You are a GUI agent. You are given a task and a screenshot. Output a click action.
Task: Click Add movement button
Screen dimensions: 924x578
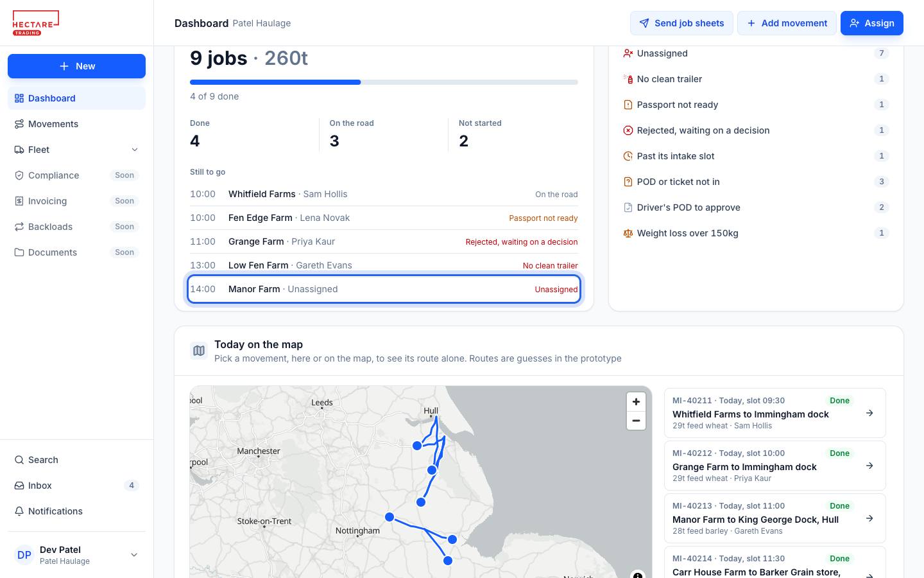787,23
